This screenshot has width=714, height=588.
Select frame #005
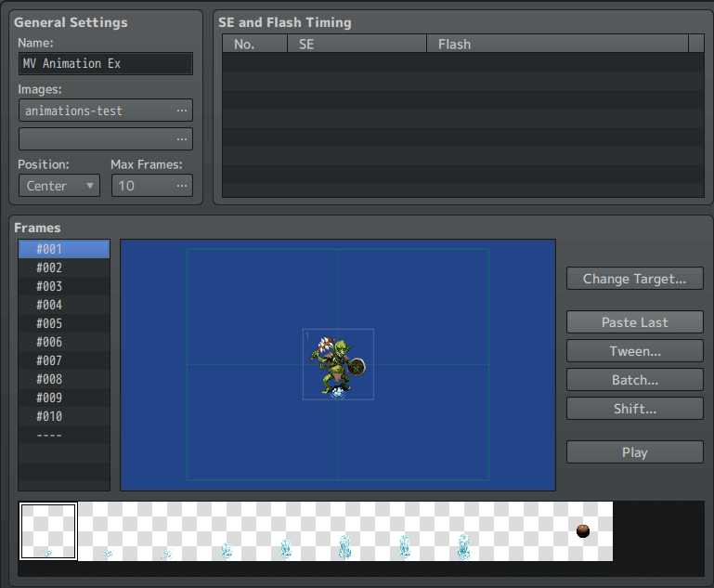click(64, 323)
